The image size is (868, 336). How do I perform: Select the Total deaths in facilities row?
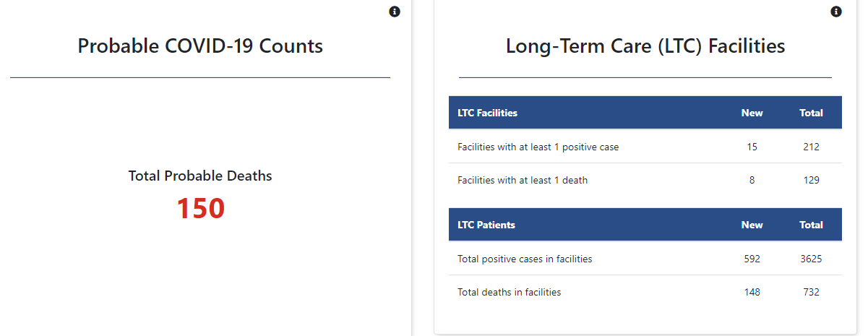(645, 292)
